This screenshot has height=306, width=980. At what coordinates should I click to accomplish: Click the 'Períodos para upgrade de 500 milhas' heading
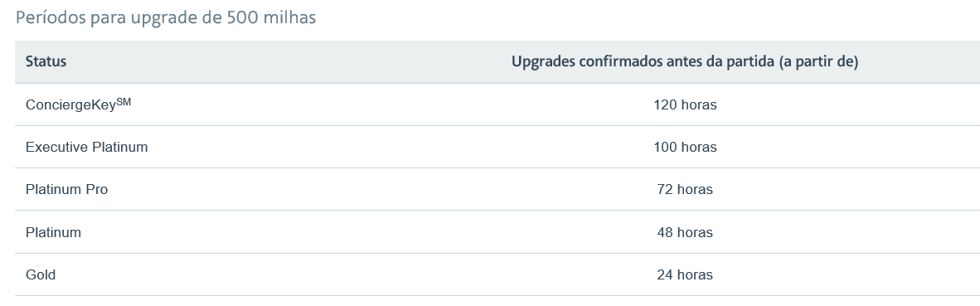click(166, 18)
